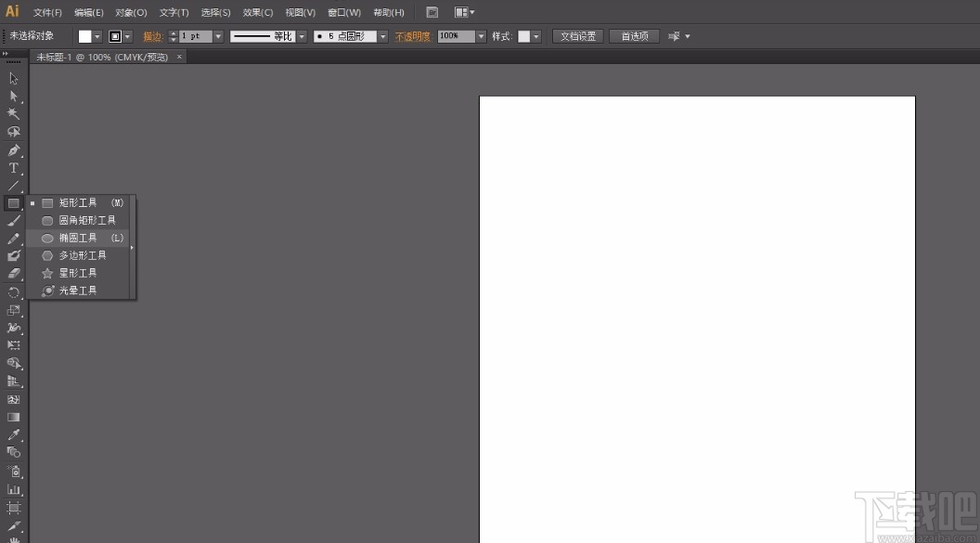Select the Paintbrush tool

(x=14, y=223)
